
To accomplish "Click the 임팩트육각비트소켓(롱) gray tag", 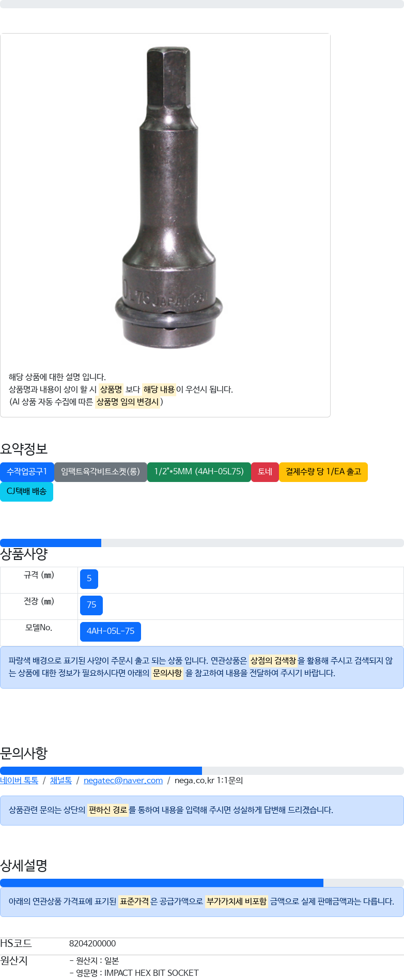I will (101, 472).
